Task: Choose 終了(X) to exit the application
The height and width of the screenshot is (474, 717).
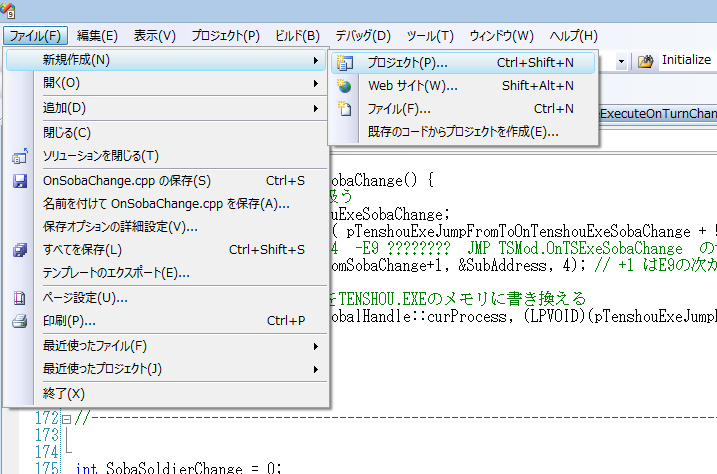Action: [x=64, y=393]
